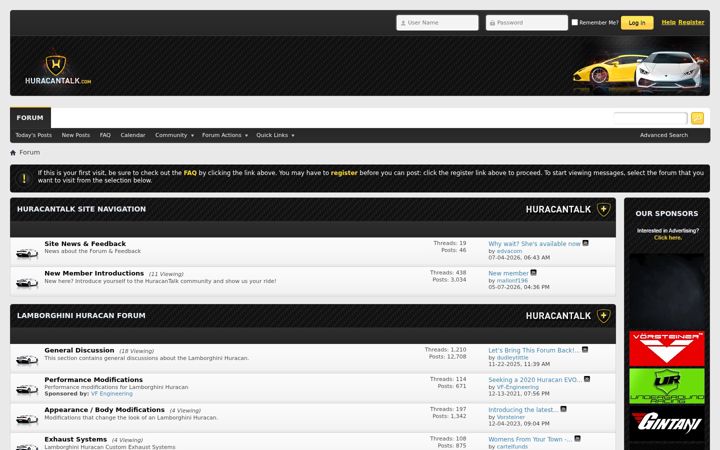
Task: Open FAQ in the nav bar
Action: click(x=105, y=135)
